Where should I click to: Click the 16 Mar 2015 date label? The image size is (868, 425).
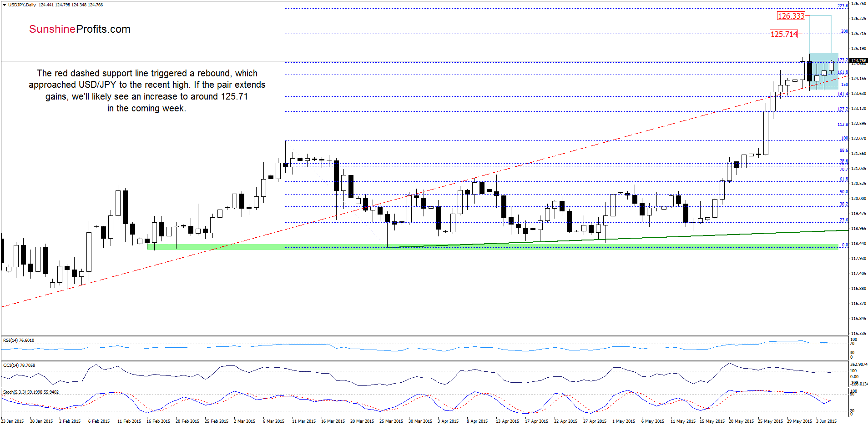333,421
